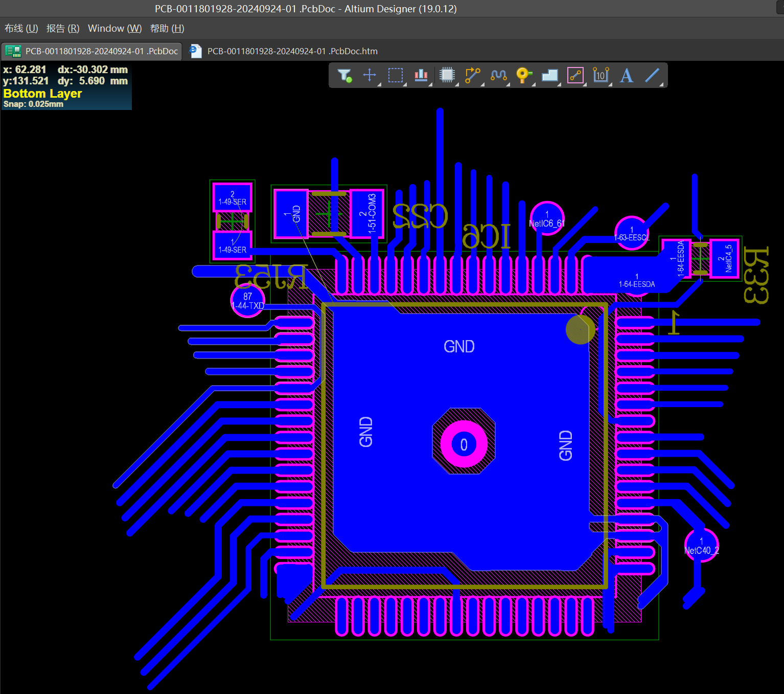Select the pink-boxed Place Track tool

(x=575, y=76)
